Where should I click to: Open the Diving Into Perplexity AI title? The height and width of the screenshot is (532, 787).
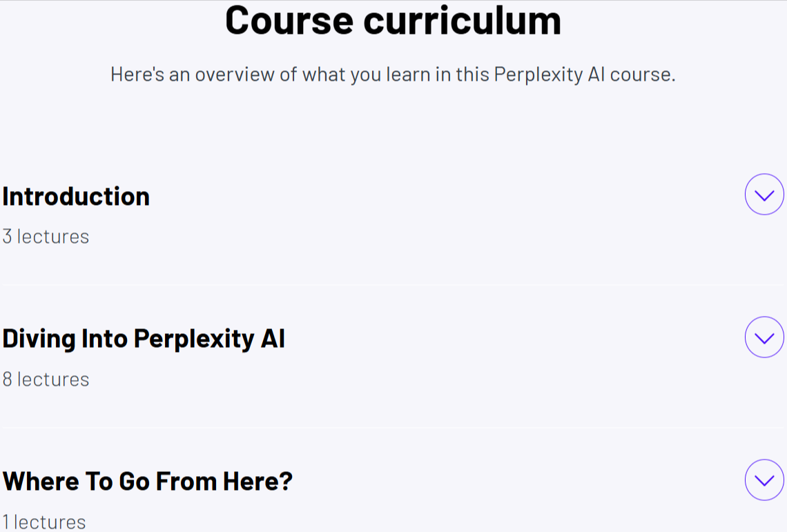click(x=144, y=339)
